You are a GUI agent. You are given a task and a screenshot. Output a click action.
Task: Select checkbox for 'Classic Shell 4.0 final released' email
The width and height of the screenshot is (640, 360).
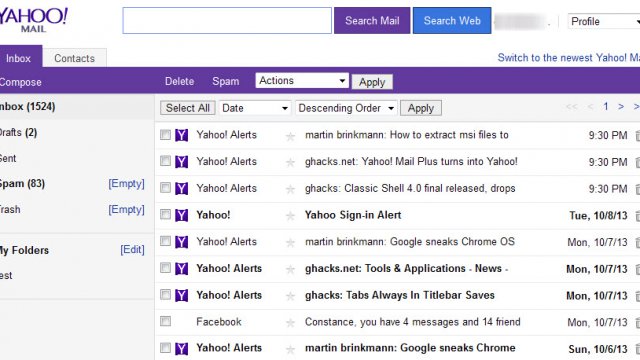(x=165, y=188)
